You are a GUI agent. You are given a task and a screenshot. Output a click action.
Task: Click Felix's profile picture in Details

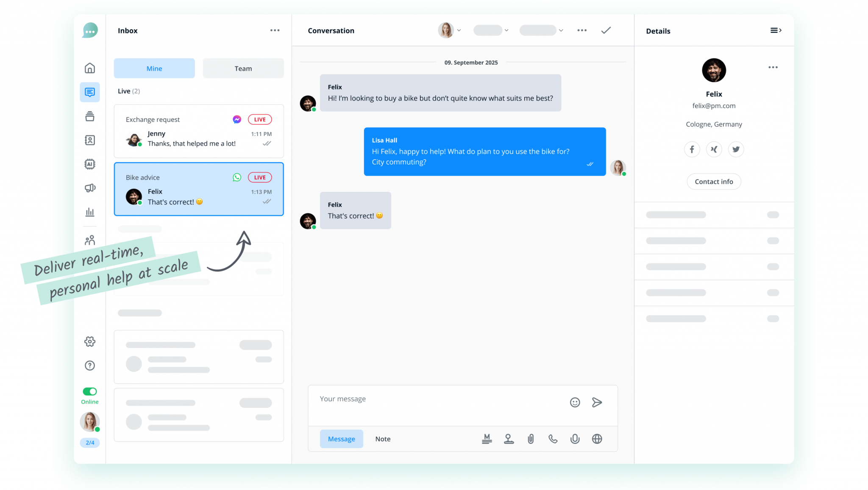coord(714,70)
